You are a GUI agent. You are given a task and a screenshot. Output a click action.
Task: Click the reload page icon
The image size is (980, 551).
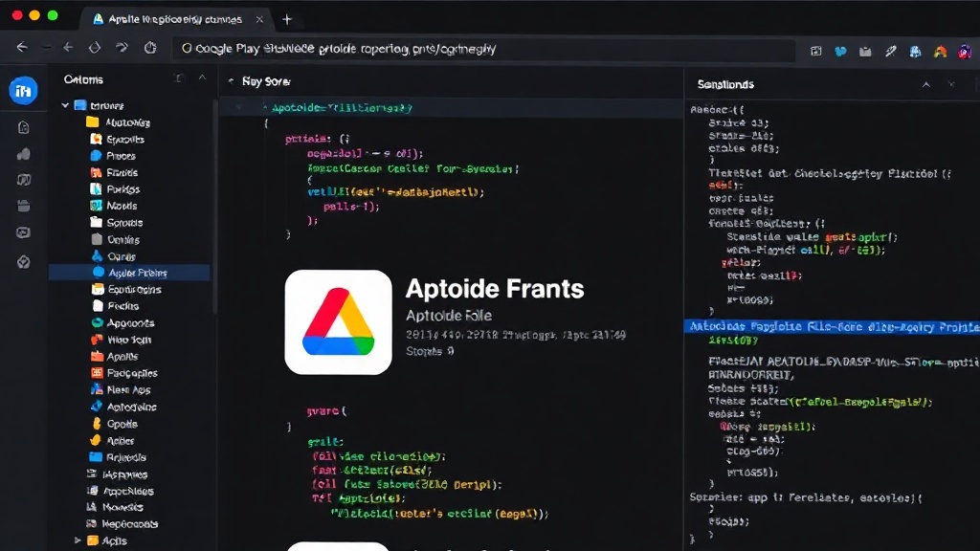[x=150, y=48]
